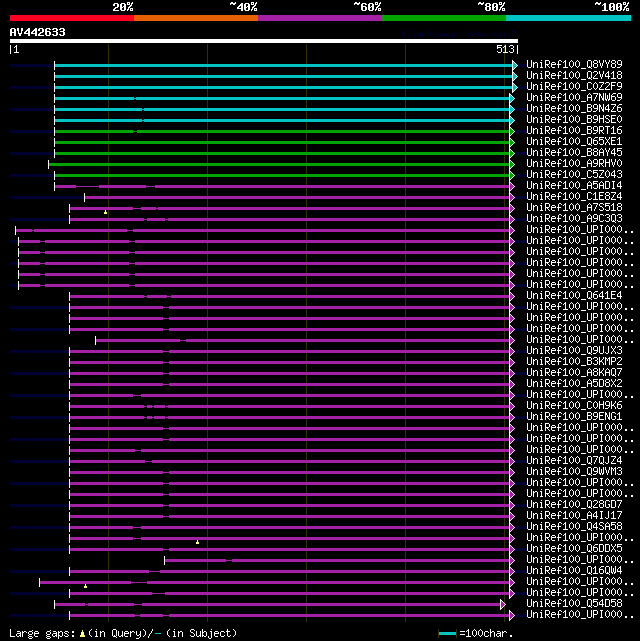The height and width of the screenshot is (641, 640).
Task: Click the arrowhead ending the UniRef100_Q8VY89 alignment
Action: click(x=515, y=65)
